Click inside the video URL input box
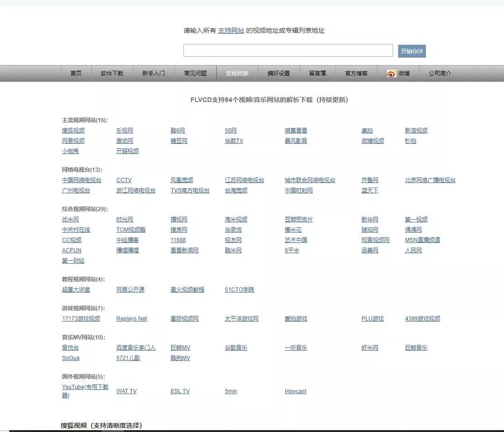 tap(288, 50)
